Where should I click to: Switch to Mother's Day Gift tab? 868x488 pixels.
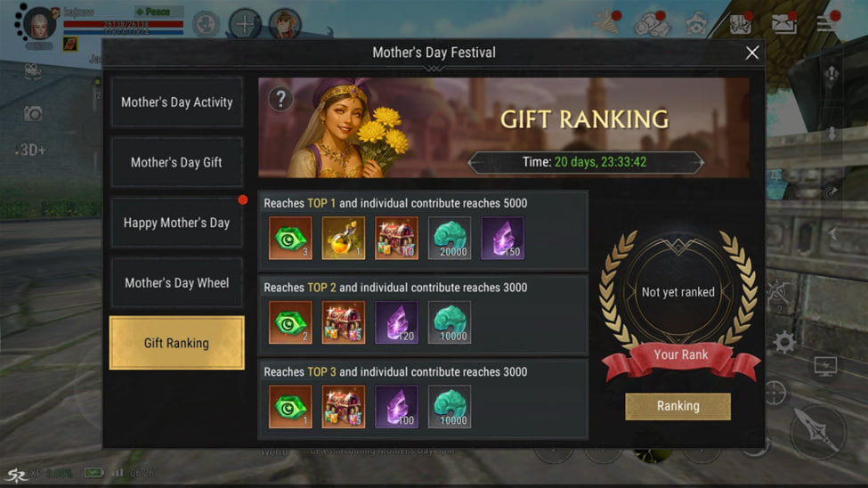pos(176,162)
